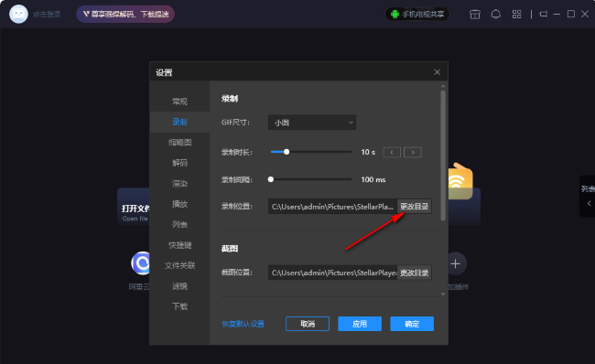Change the screenshot save directory
Screen dimensions: 595x364
coord(415,273)
